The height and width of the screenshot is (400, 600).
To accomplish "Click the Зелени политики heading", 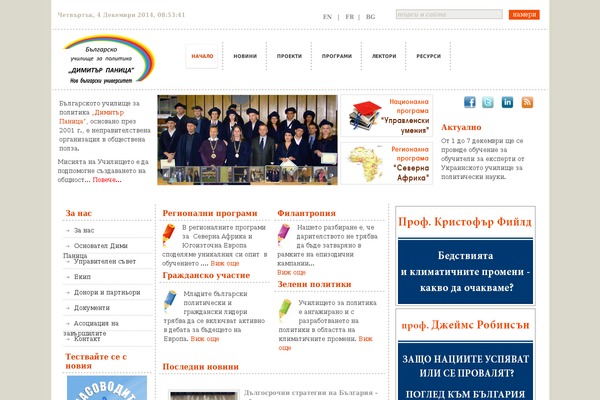I will [x=314, y=284].
